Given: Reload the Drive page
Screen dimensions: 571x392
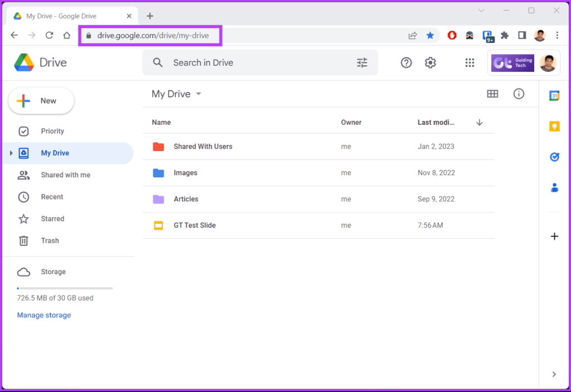Looking at the screenshot, I should pyautogui.click(x=49, y=35).
